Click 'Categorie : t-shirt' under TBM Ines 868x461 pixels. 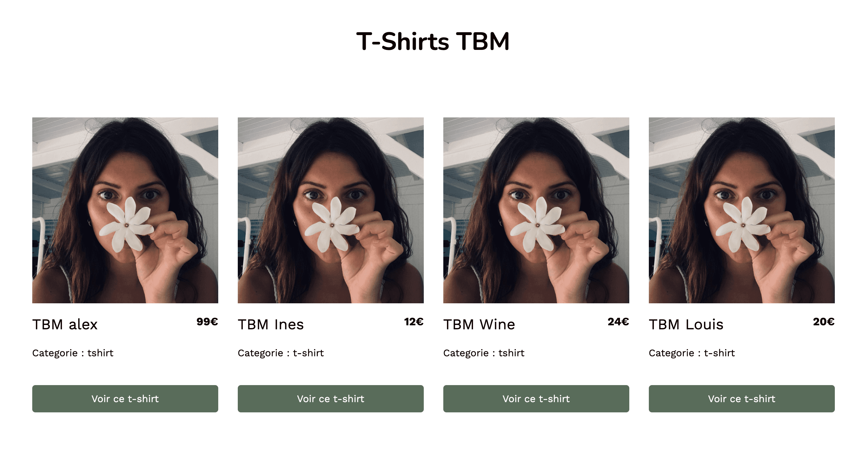[x=281, y=353]
